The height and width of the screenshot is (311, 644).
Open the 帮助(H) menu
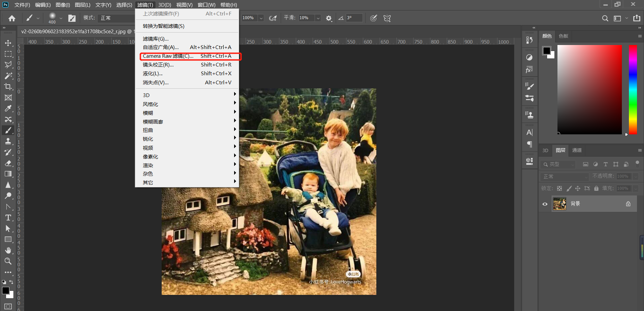point(228,5)
